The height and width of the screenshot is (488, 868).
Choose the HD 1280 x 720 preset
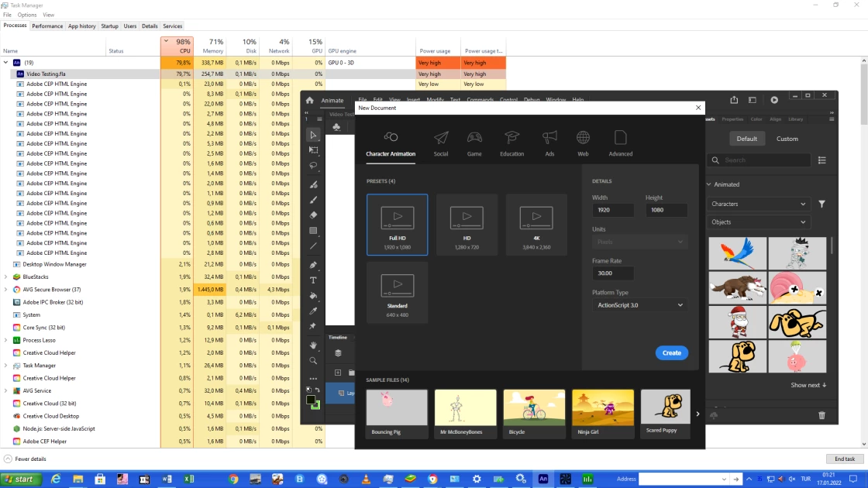coord(467,225)
